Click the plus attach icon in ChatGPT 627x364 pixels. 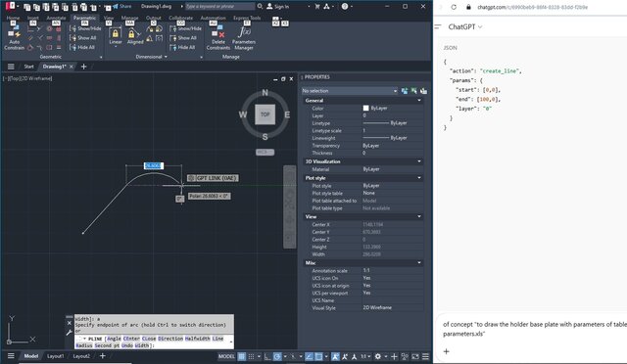point(447,351)
